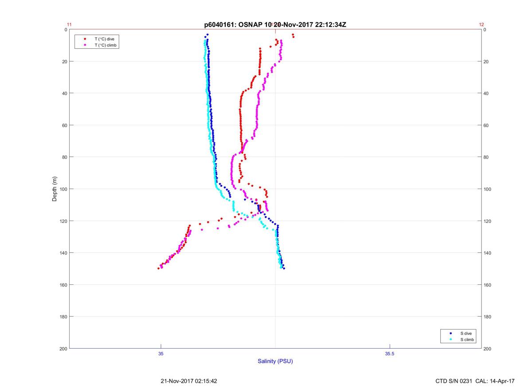
Task: Click the right axis 120 depth tick
Action: [x=488, y=221]
